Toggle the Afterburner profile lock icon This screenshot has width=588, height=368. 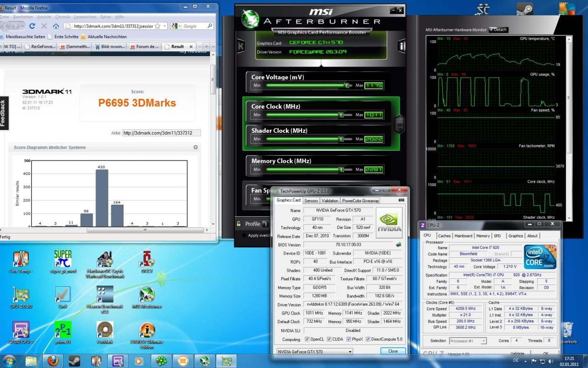[239, 223]
